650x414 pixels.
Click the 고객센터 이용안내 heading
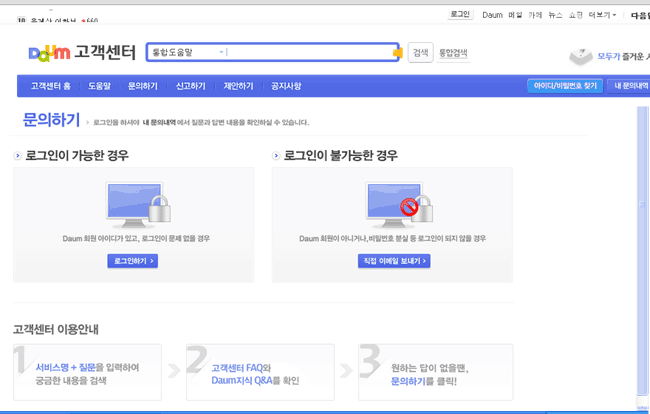point(56,329)
